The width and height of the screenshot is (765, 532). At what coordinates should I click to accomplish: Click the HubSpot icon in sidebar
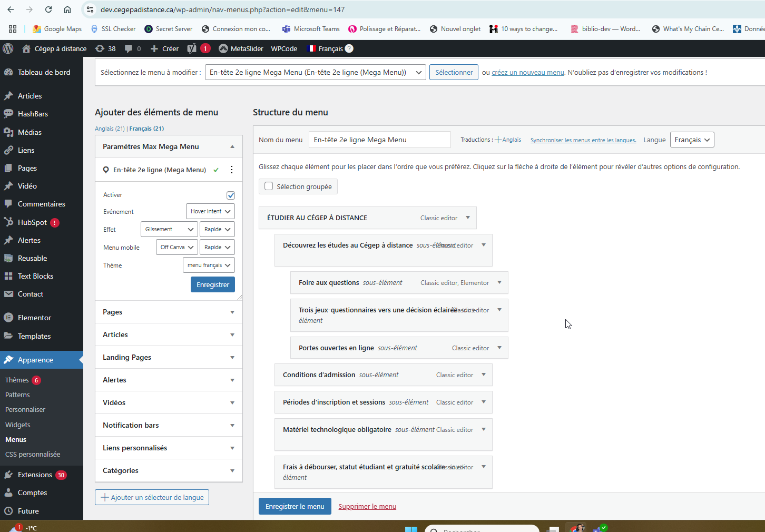(x=8, y=222)
